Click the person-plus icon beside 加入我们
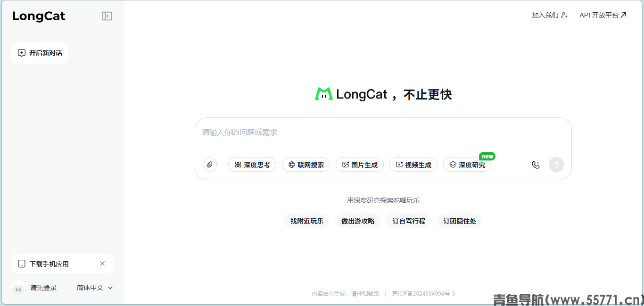The image size is (644, 306). point(564,15)
